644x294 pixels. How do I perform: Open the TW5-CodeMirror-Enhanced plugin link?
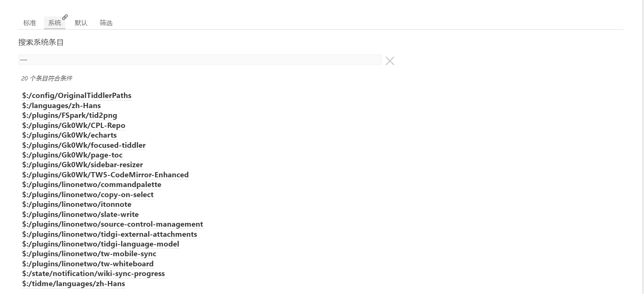click(105, 175)
